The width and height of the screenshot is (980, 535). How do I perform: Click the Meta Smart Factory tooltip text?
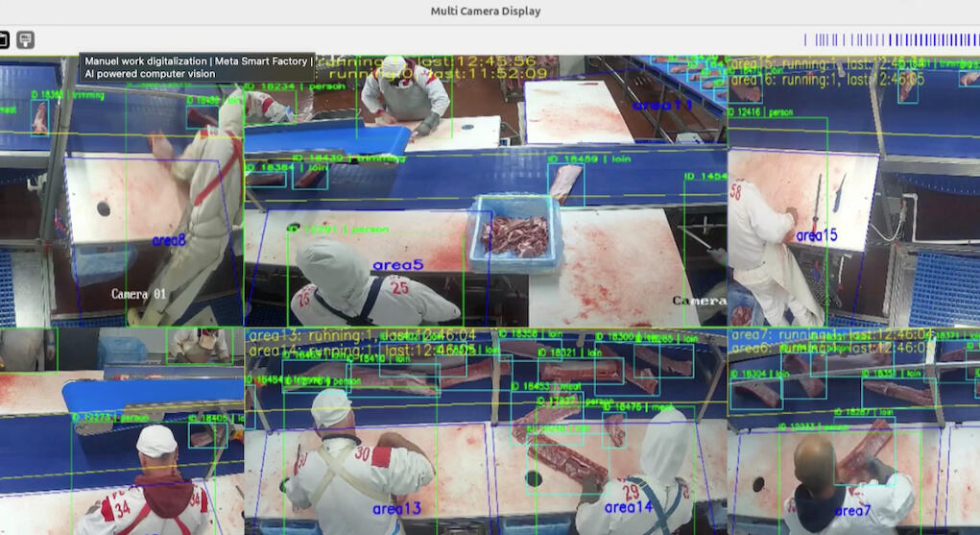pyautogui.click(x=198, y=67)
